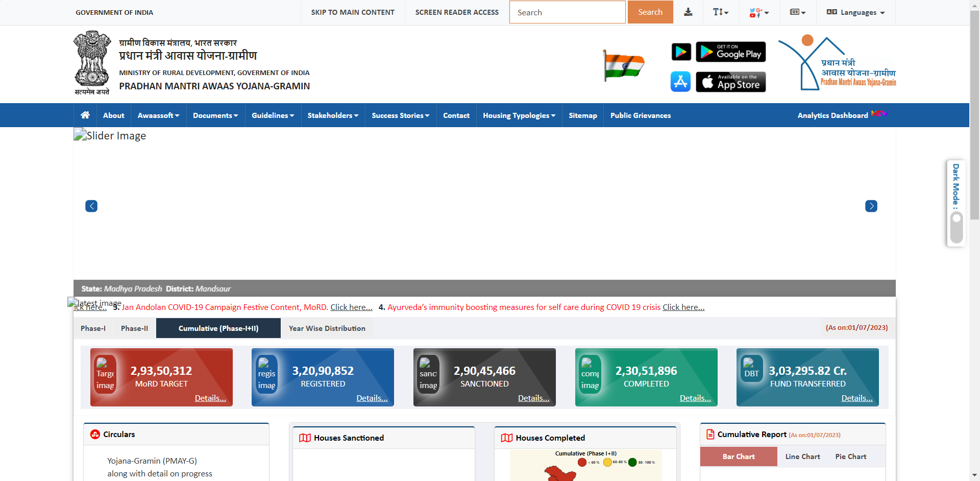Click the Houses Sanctioned map icon

coord(305,438)
